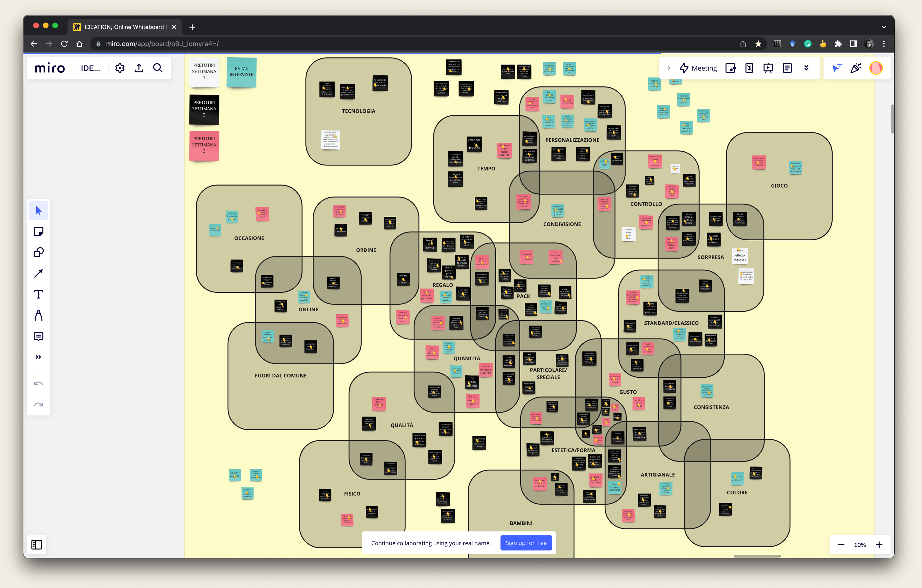The image size is (922, 588).
Task: Show more collaboration tools double chevron
Action: 806,68
